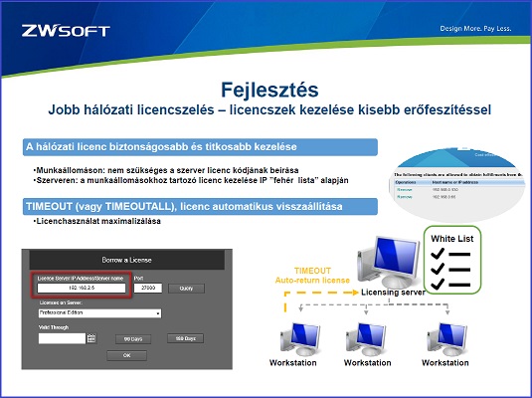This screenshot has height=398, width=532.
Task: Click the left Workstation computer icon
Action: coord(300,339)
